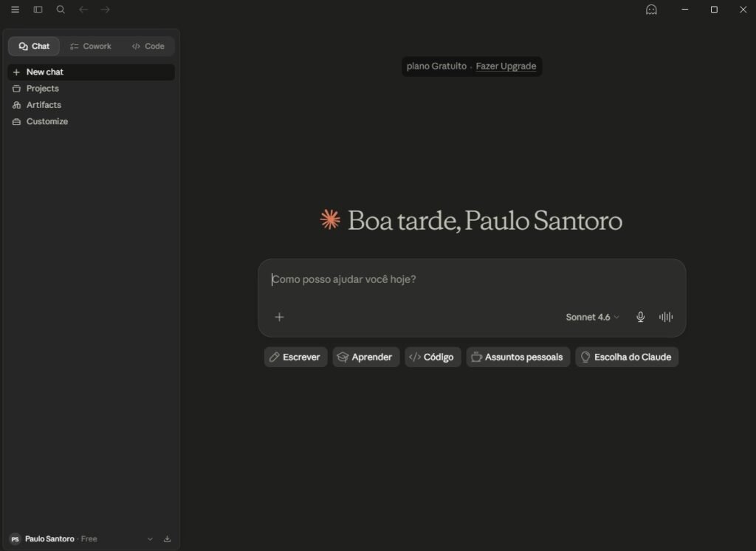
Task: Click the search magnifier icon
Action: click(x=61, y=10)
